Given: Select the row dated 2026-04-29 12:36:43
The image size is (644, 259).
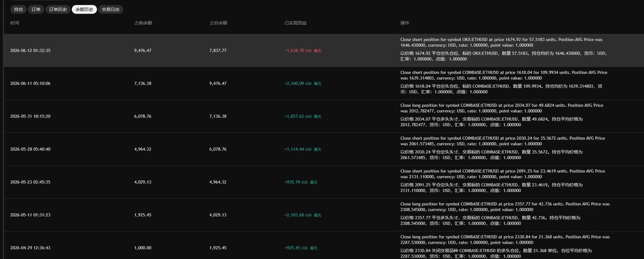Looking at the screenshot, I should coord(324,246).
